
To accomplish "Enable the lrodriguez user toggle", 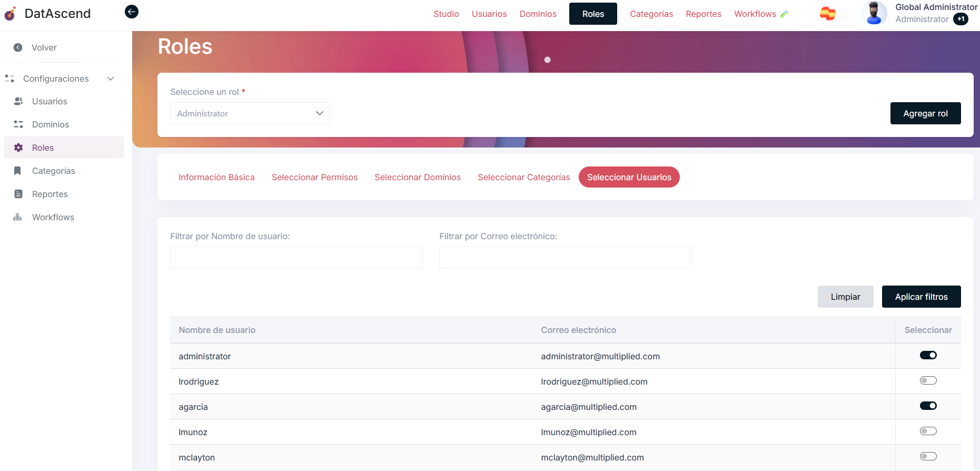I will 928,380.
